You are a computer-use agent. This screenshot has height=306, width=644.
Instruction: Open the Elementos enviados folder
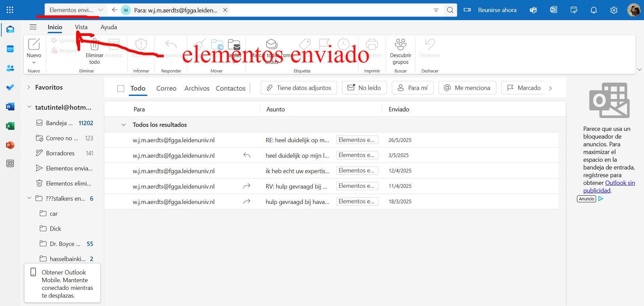[x=64, y=168]
